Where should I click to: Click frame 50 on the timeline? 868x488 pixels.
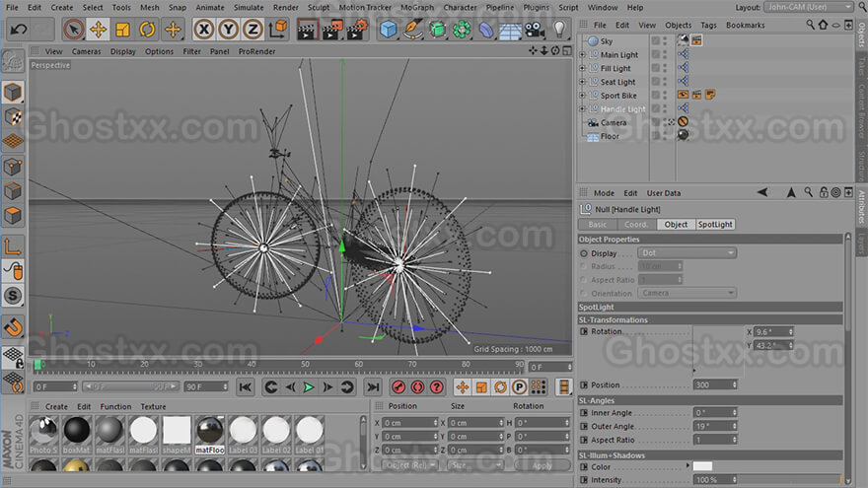[305, 365]
